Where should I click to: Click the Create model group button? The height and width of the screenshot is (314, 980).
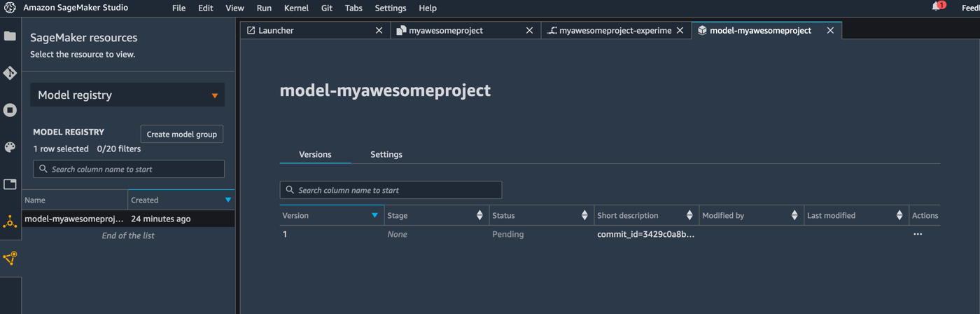pos(182,134)
